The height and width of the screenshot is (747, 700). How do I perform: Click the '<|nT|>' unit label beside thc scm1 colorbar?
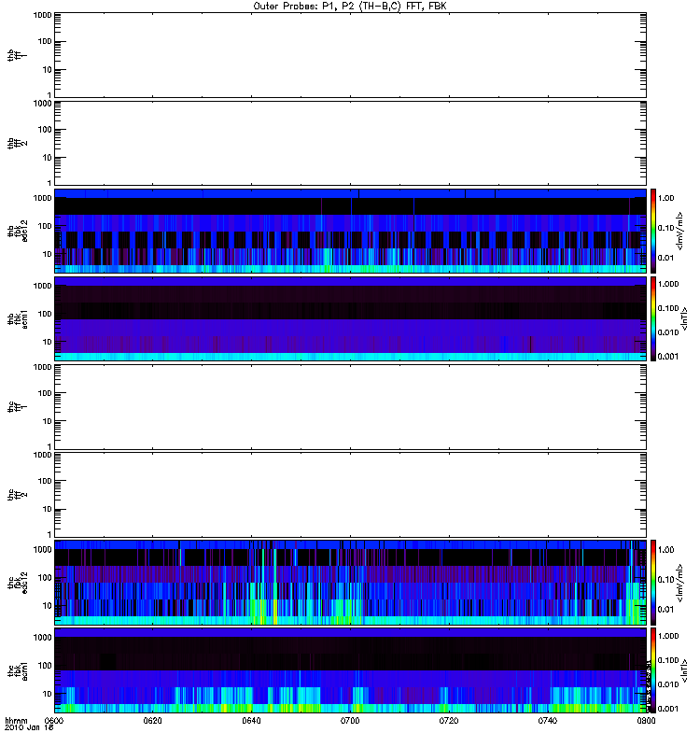point(684,670)
